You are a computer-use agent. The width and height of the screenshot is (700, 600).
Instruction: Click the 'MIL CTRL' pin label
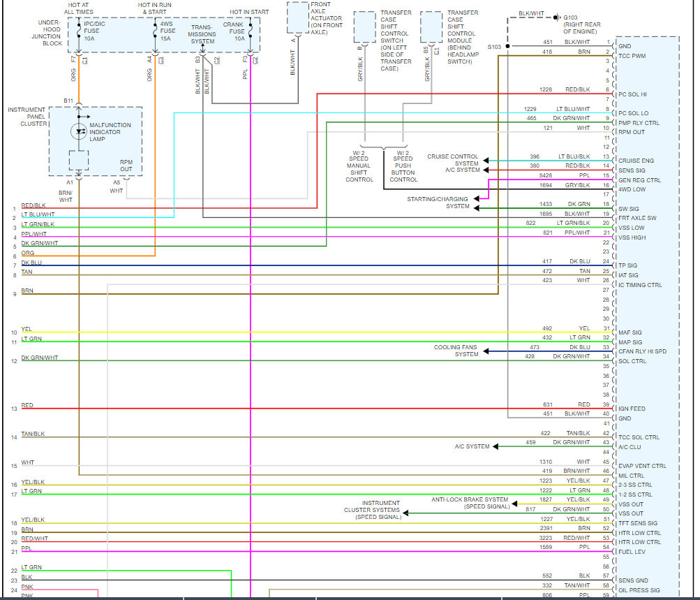click(x=631, y=476)
